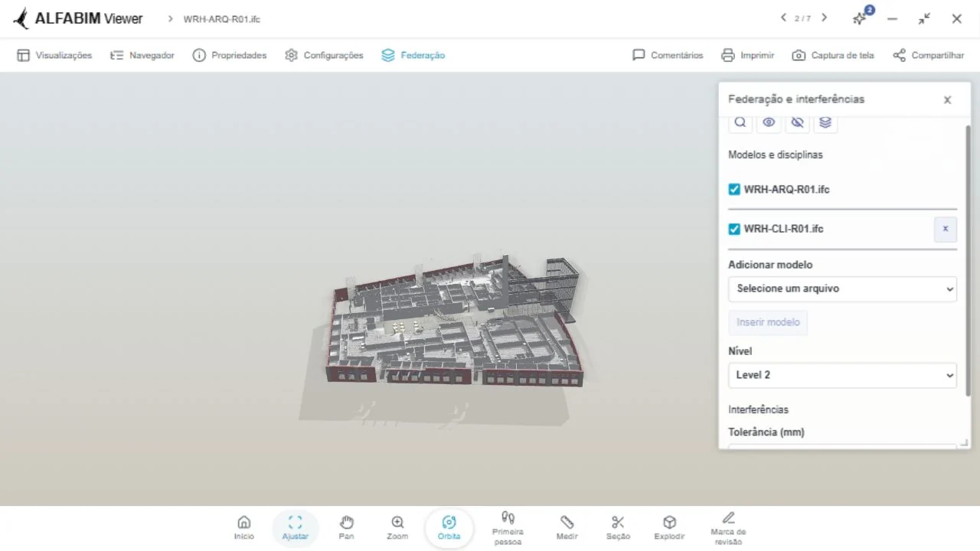This screenshot has width=980, height=551.
Task: Show all models with eye icon
Action: (x=769, y=122)
